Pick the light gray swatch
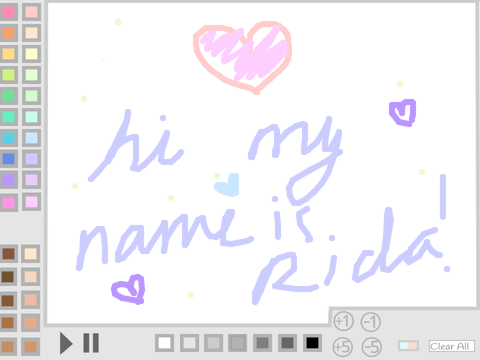480x360 pixels. click(x=213, y=343)
